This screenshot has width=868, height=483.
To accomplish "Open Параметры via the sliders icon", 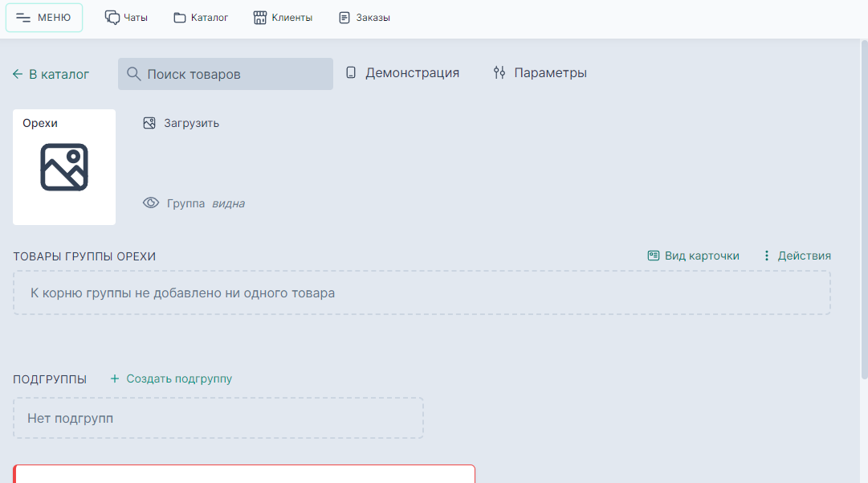I will click(499, 72).
